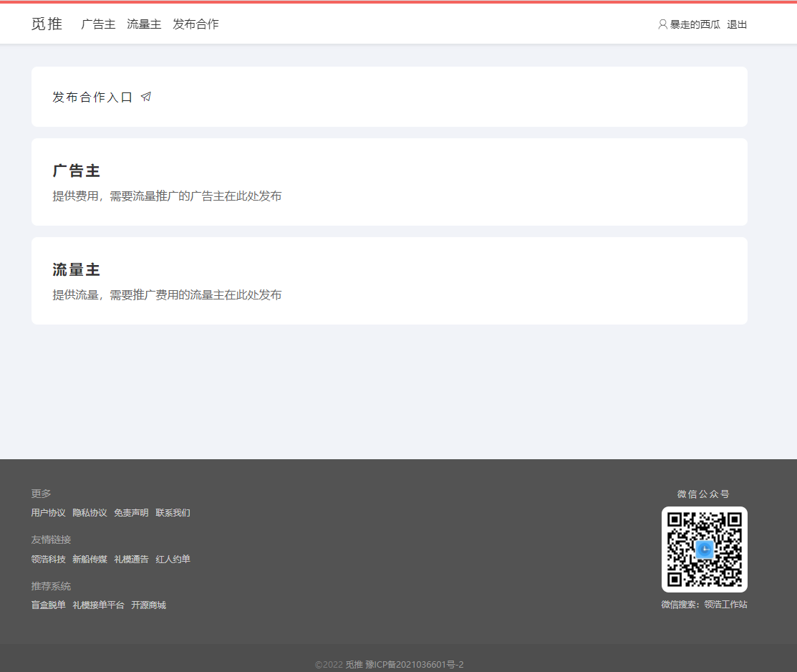Open the 盲盒脱单 recommended system link
Screen dimensions: 797x672
click(48, 605)
